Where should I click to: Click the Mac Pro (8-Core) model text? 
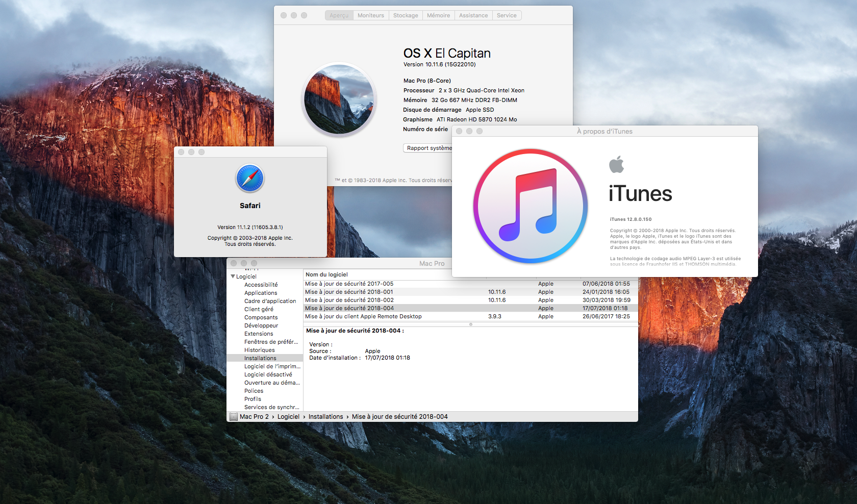click(427, 81)
